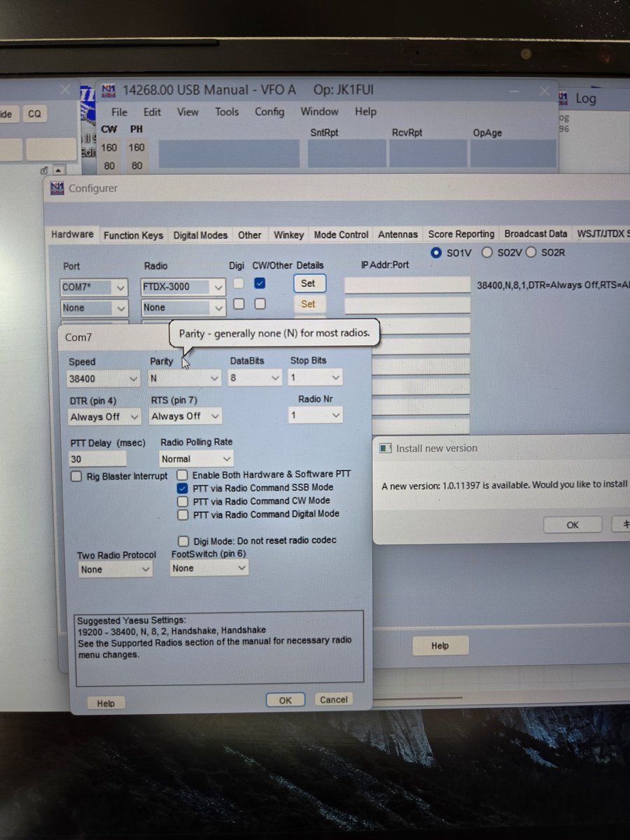The width and height of the screenshot is (630, 840).
Task: Click Help in the Com7 dialog
Action: [x=106, y=703]
